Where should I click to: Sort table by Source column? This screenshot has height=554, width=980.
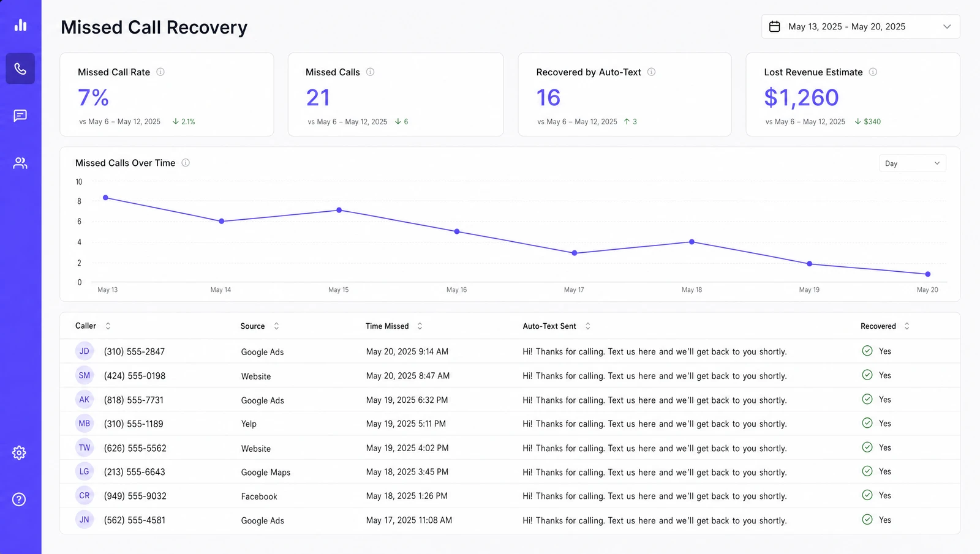click(276, 326)
